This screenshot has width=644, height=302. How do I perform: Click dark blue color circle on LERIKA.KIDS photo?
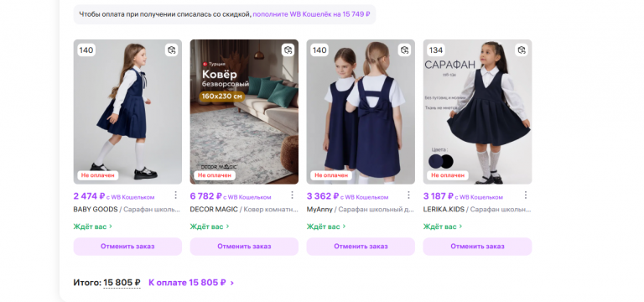435,161
